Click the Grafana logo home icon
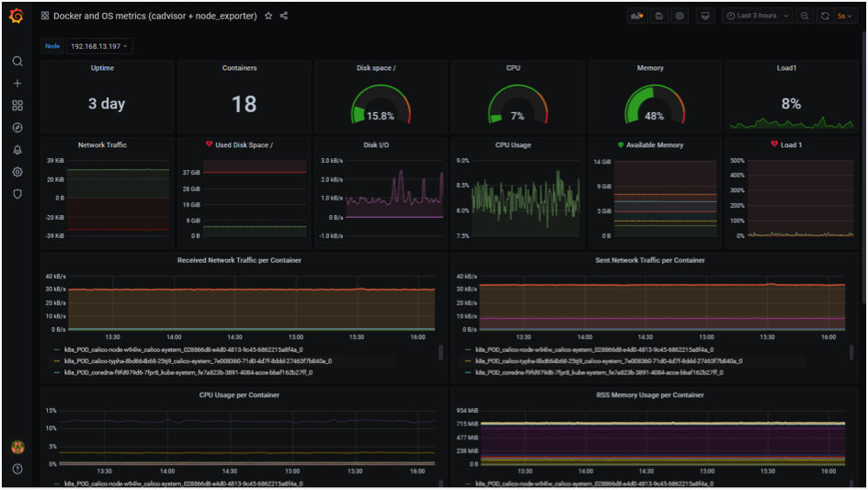 point(17,16)
